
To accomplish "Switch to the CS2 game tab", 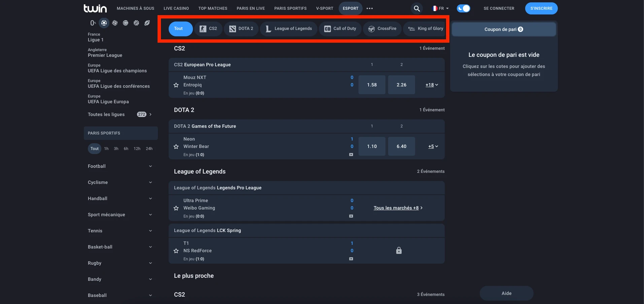I will tap(208, 29).
